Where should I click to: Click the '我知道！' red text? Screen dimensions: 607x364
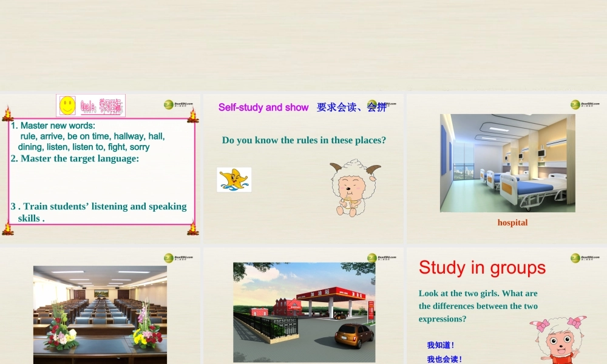pyautogui.click(x=439, y=343)
